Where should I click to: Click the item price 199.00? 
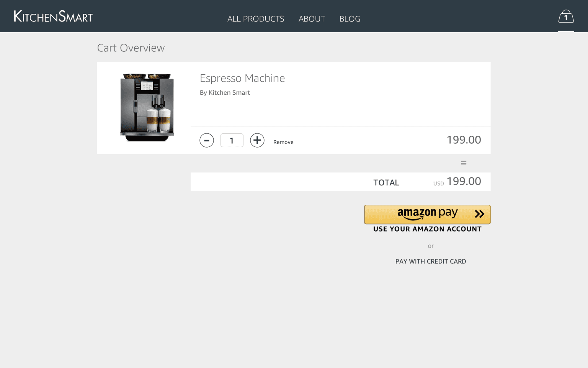tap(464, 140)
